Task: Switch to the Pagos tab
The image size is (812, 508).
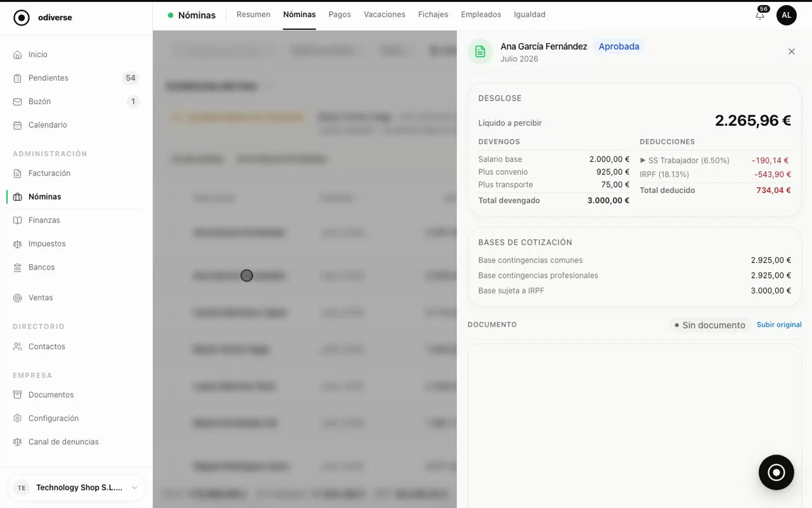Action: [x=340, y=15]
